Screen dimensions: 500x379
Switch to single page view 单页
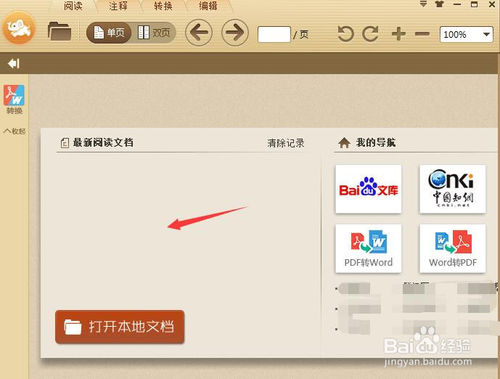pos(109,33)
